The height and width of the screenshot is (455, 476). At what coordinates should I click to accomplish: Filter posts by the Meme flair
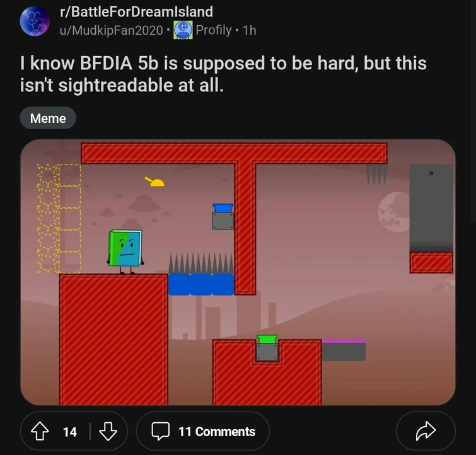(48, 118)
